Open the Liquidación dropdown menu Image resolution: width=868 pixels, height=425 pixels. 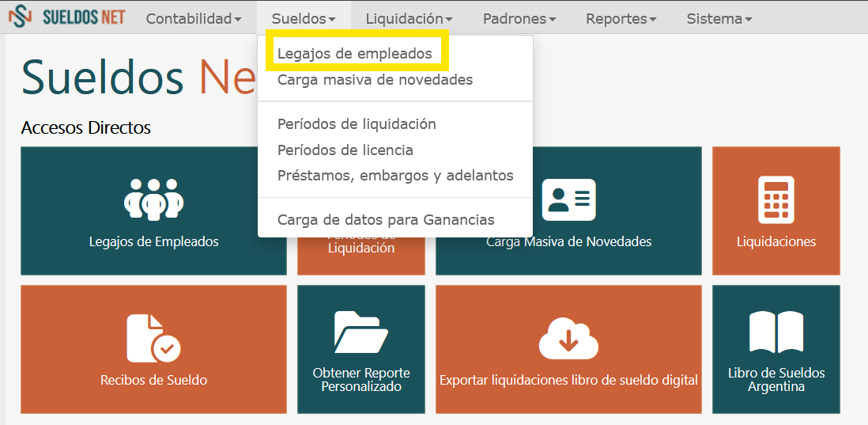click(409, 19)
